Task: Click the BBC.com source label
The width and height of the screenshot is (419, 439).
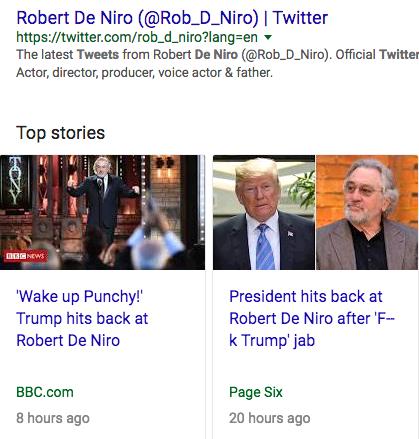Action: pyautogui.click(x=45, y=392)
